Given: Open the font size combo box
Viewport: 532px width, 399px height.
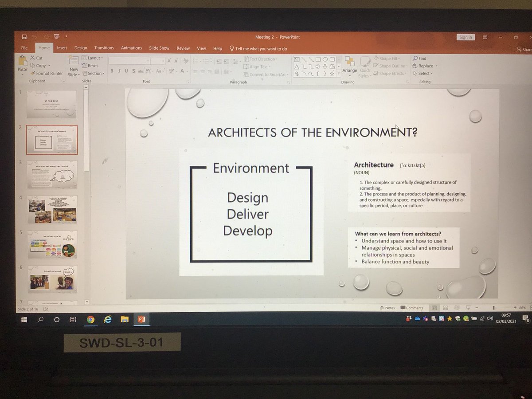Looking at the screenshot, I should pyautogui.click(x=158, y=61).
